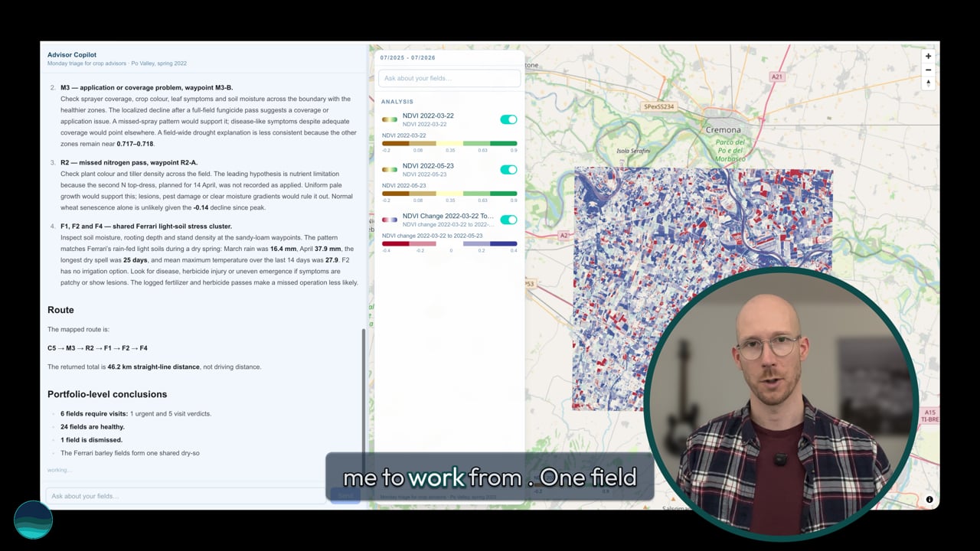Toggle off the NDVI 2022-03-22 layer

(508, 119)
